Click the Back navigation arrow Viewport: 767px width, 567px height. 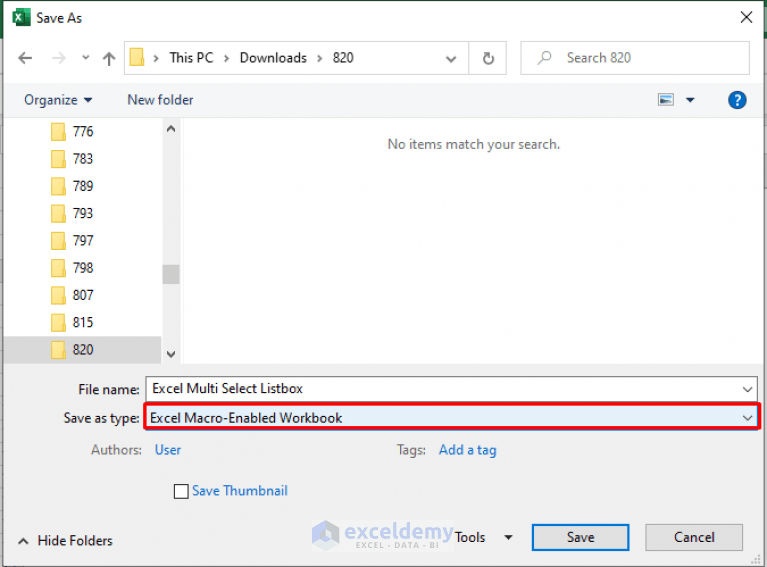(25, 58)
